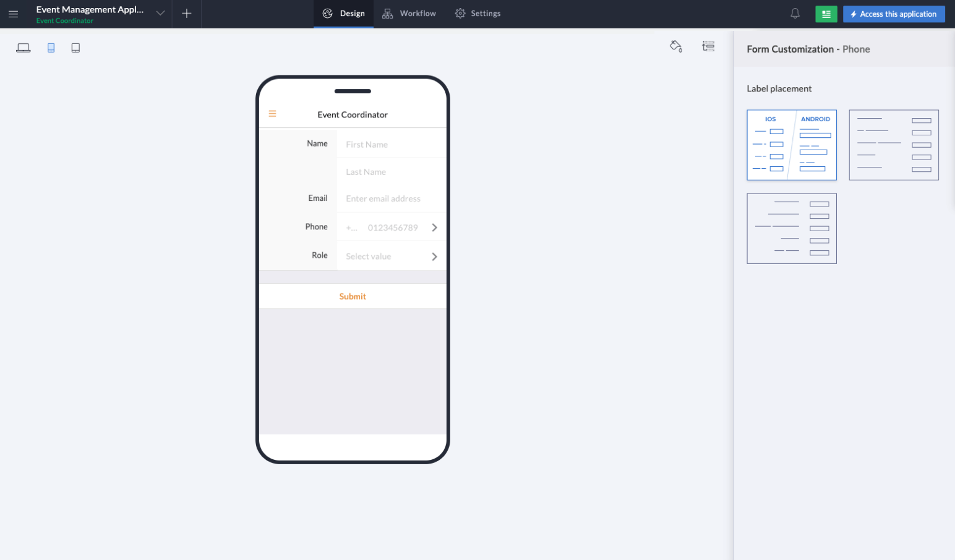The height and width of the screenshot is (560, 955).
Task: Switch to the Workflow tab
Action: (x=409, y=13)
